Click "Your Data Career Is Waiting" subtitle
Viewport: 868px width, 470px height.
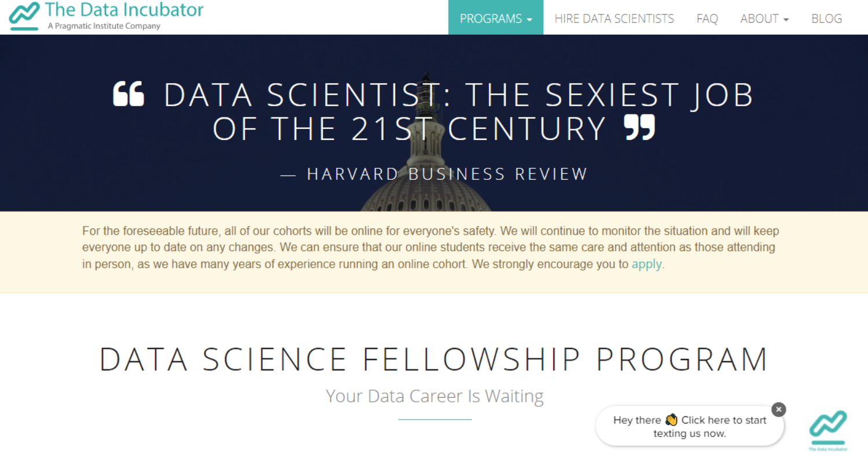point(435,396)
